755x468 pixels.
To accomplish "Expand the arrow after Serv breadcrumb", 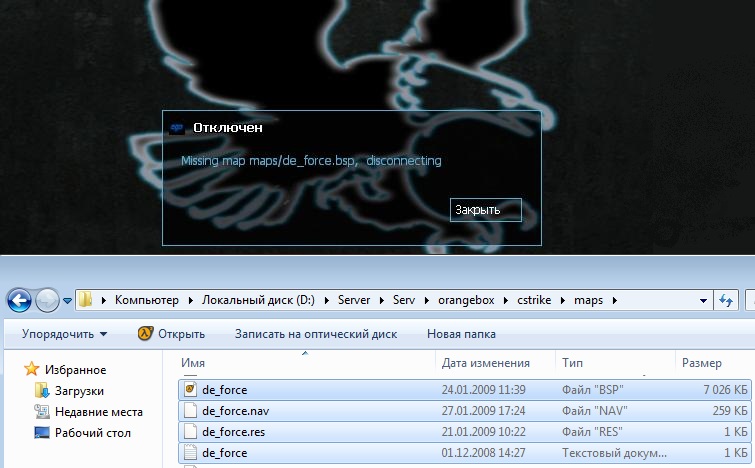I will pos(427,300).
